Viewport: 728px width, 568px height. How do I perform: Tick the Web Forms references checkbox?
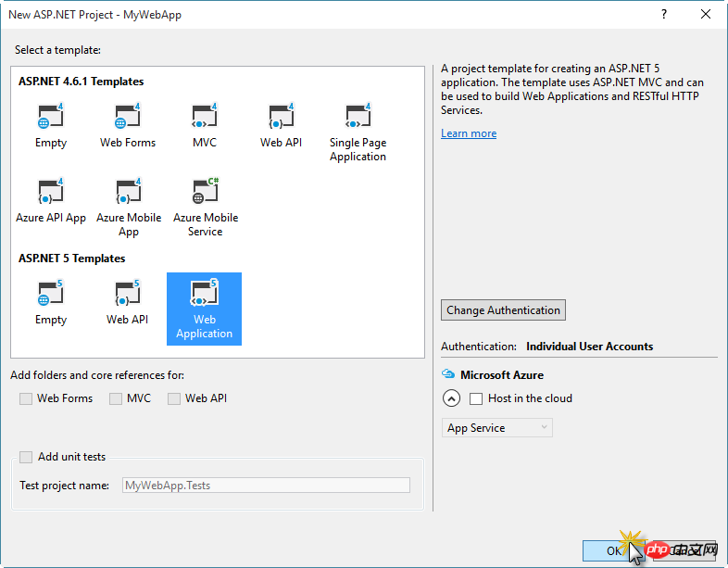tap(26, 398)
